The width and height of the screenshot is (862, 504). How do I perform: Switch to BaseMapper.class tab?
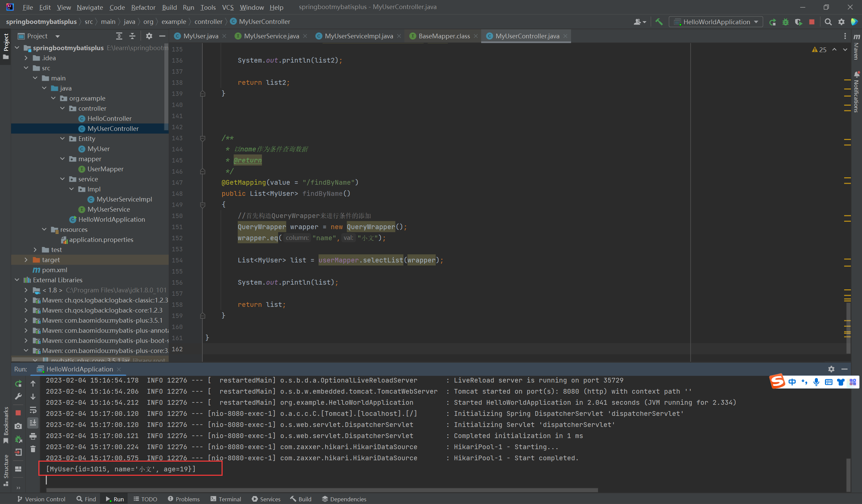tap(444, 36)
